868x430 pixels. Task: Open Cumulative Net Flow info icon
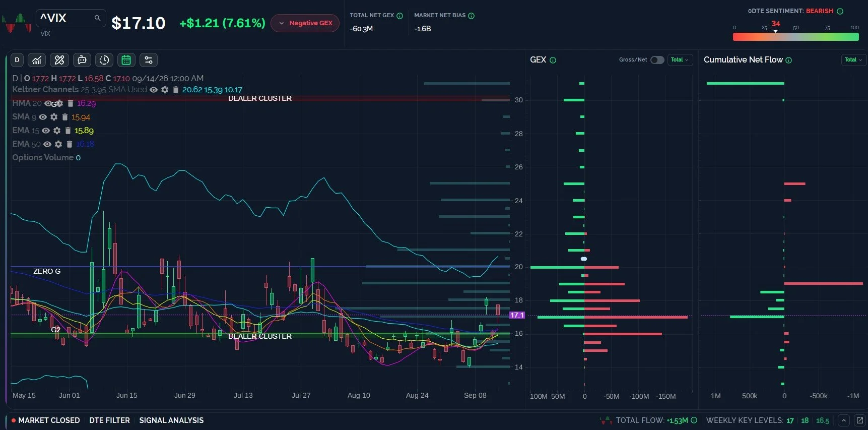788,60
